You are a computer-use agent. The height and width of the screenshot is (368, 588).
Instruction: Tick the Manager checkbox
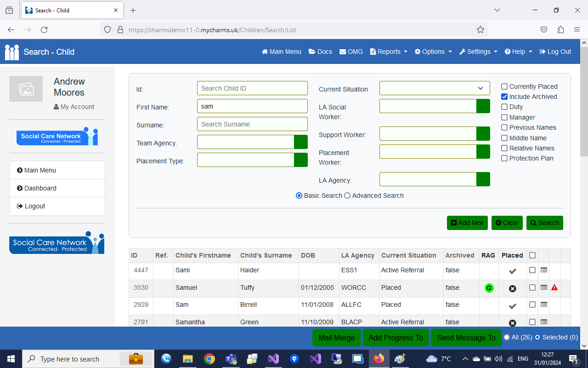[504, 117]
